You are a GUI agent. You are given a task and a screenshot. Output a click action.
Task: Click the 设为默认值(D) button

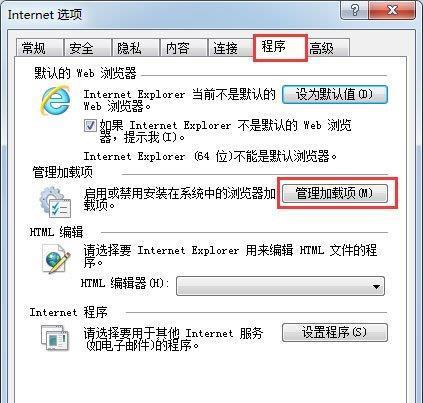click(x=335, y=94)
